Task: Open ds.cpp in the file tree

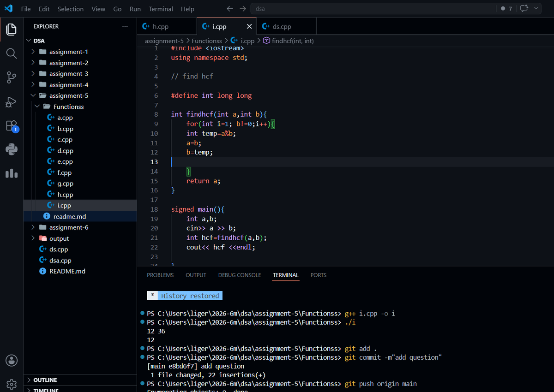Action: pyautogui.click(x=80, y=249)
